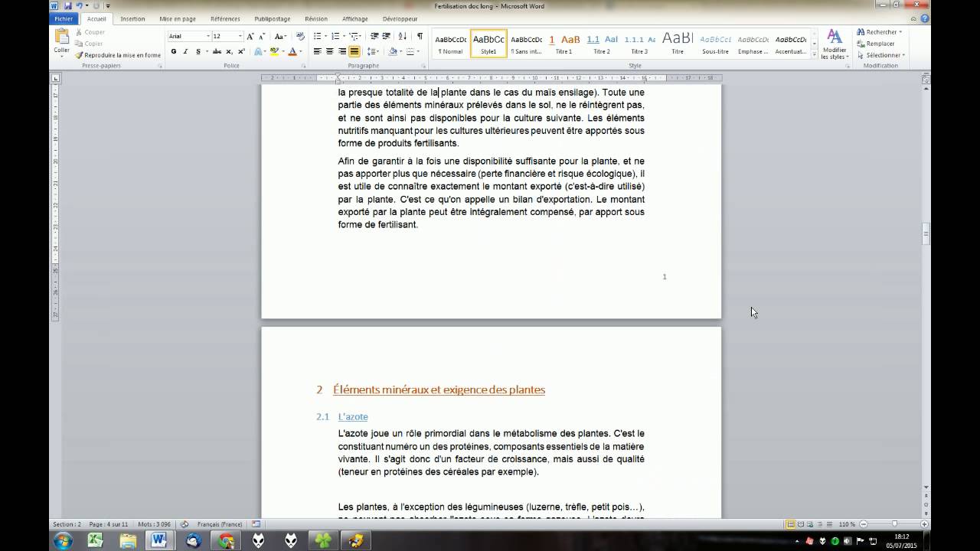Apply strikethrough formatting
980x551 pixels.
coord(217,51)
